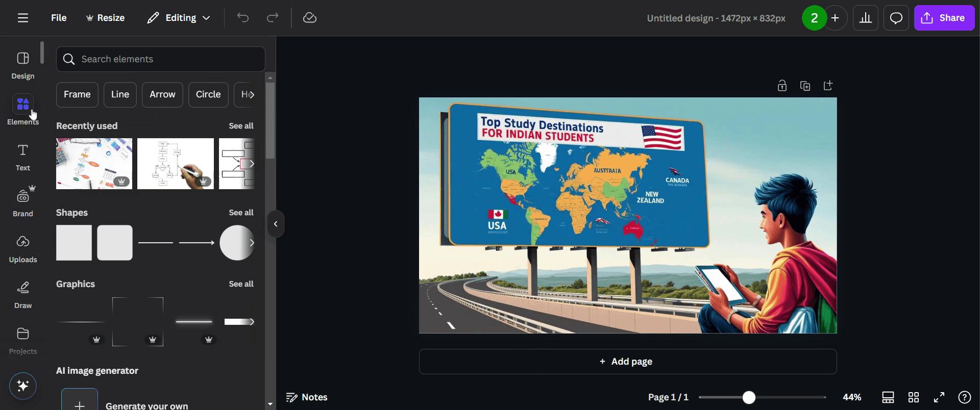Add the plain line shape
Screen dimensions: 980x410
156,243
